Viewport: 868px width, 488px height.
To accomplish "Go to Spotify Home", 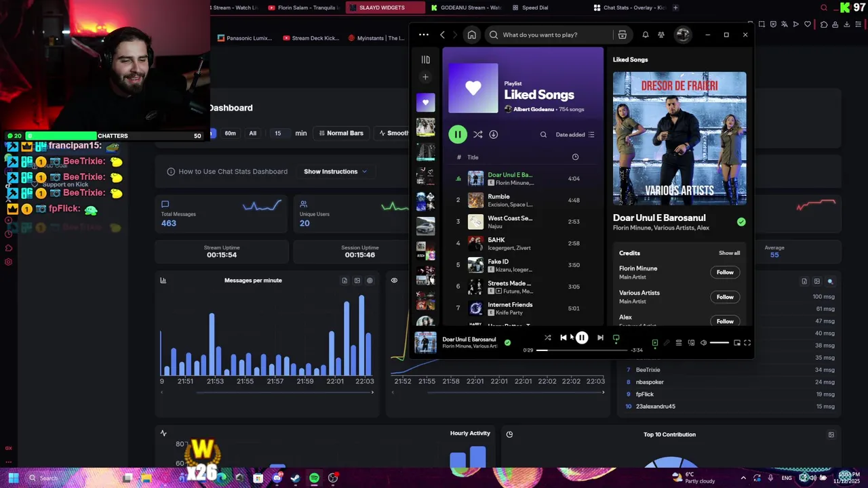I will [472, 35].
